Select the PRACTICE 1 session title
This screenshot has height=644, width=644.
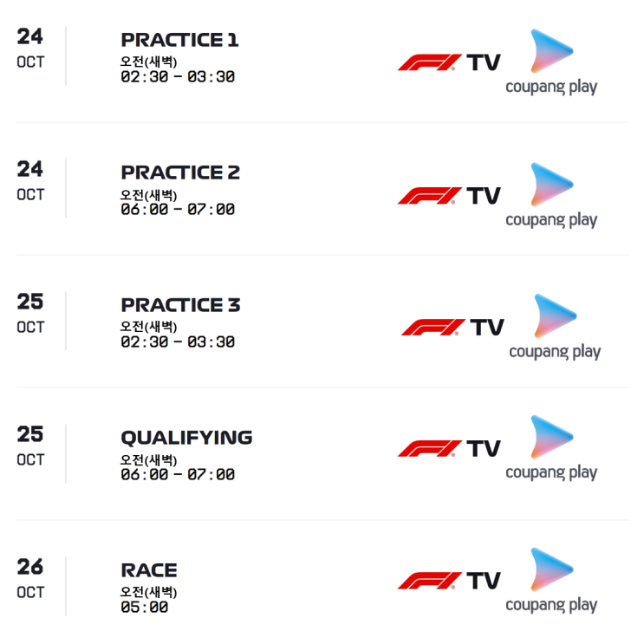(179, 40)
